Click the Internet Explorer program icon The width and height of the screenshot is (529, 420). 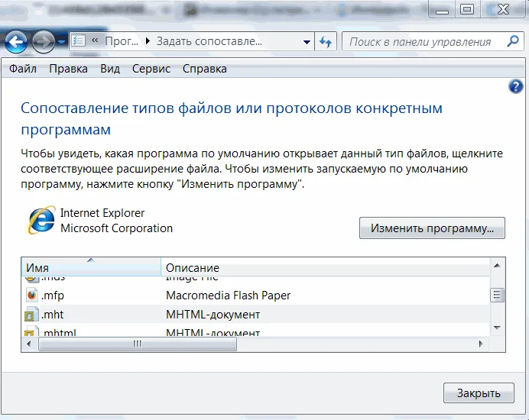point(41,220)
